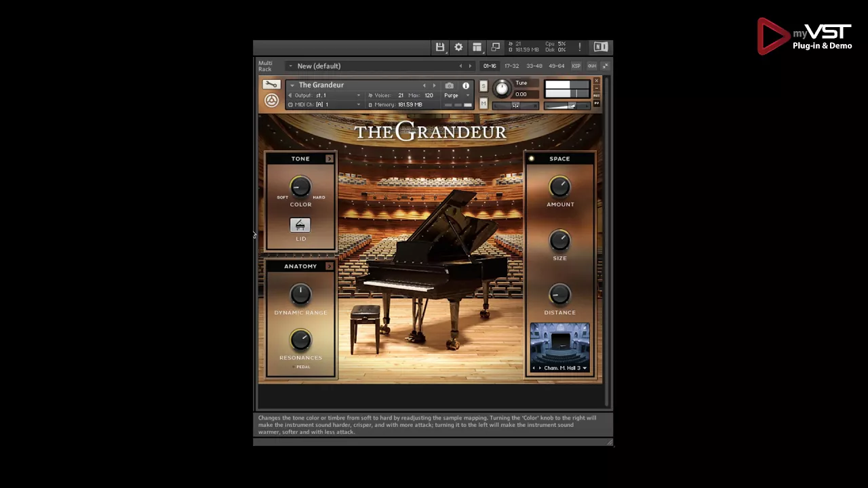
Task: Toggle the KSP multi script button
Action: point(576,66)
